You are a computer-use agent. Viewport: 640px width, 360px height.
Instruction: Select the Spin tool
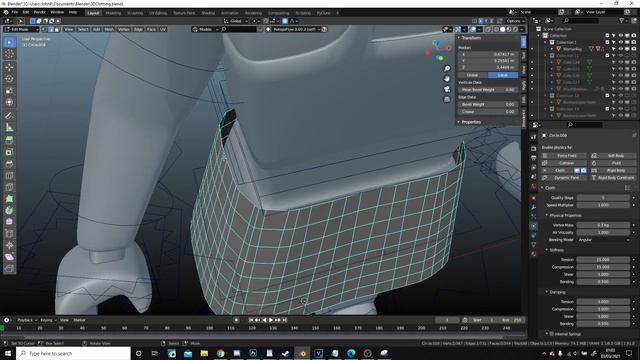click(9, 211)
